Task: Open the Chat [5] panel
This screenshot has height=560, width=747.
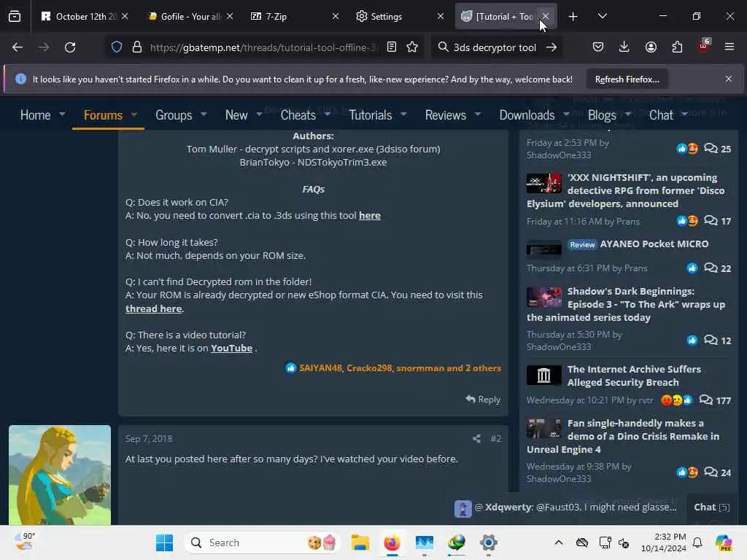Action: pos(711,507)
